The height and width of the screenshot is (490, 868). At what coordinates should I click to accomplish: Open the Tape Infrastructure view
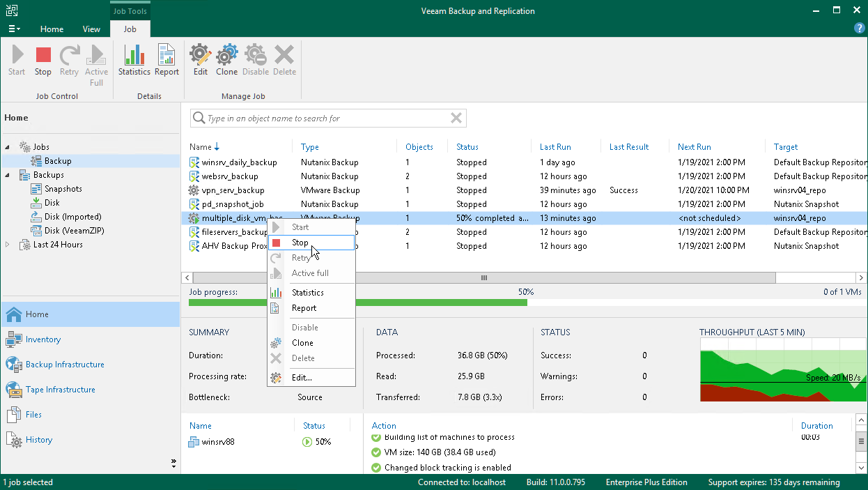(x=60, y=390)
